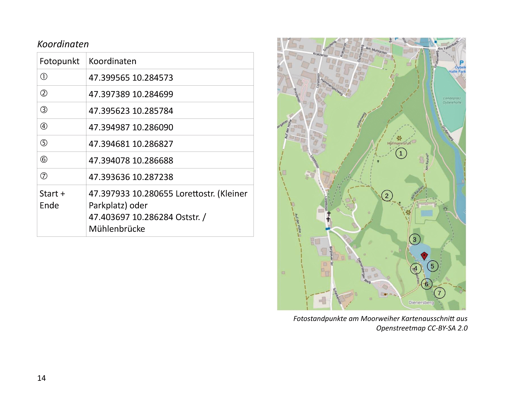Image resolution: width=519 pixels, height=420 pixels.
Task: Click the '47.397933 10.280655 Lorettostr.' line
Action: tap(168, 194)
